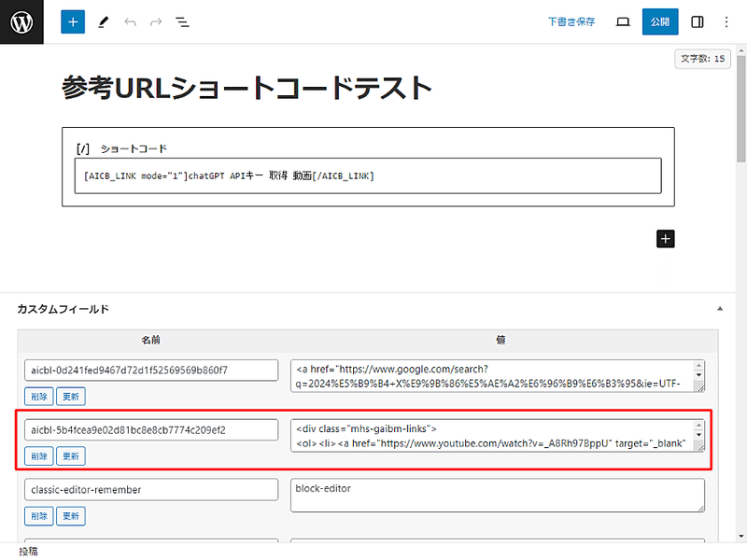Screen dimensions: 747x560
Task: Click the page vertical scrollbar thumb
Action: pyautogui.click(x=741, y=108)
